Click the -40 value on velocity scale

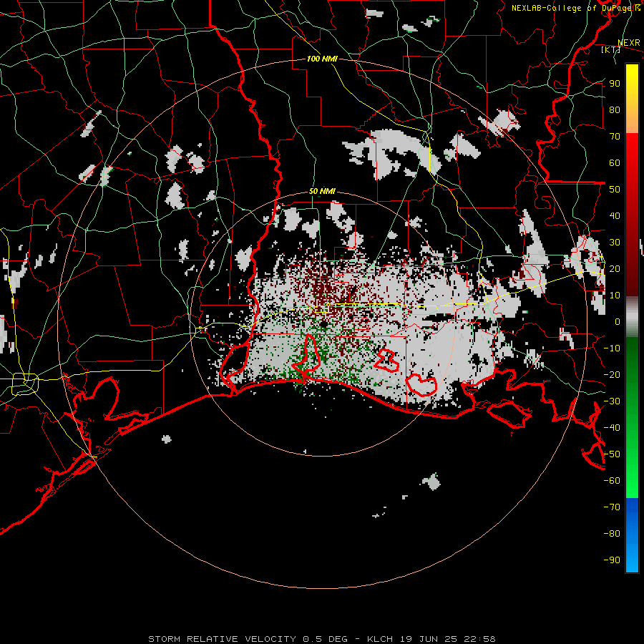point(612,428)
